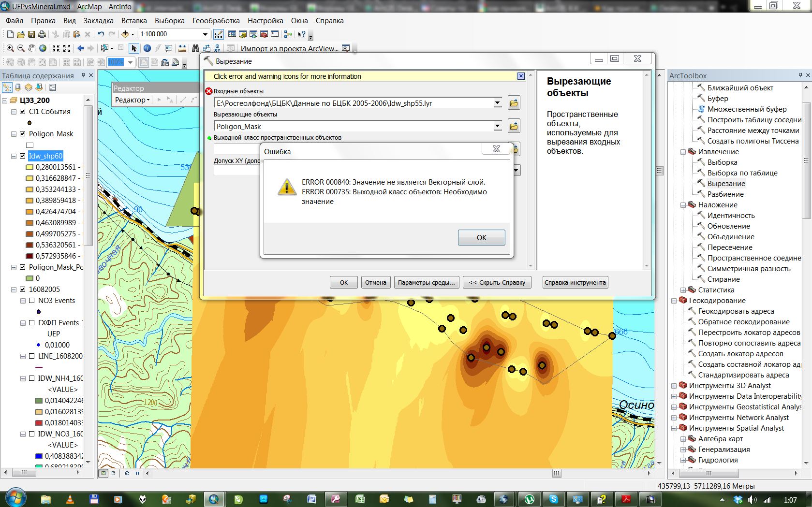Enable the NO3 Events layer checkbox
Viewport: 812px width, 507px height.
pos(31,301)
